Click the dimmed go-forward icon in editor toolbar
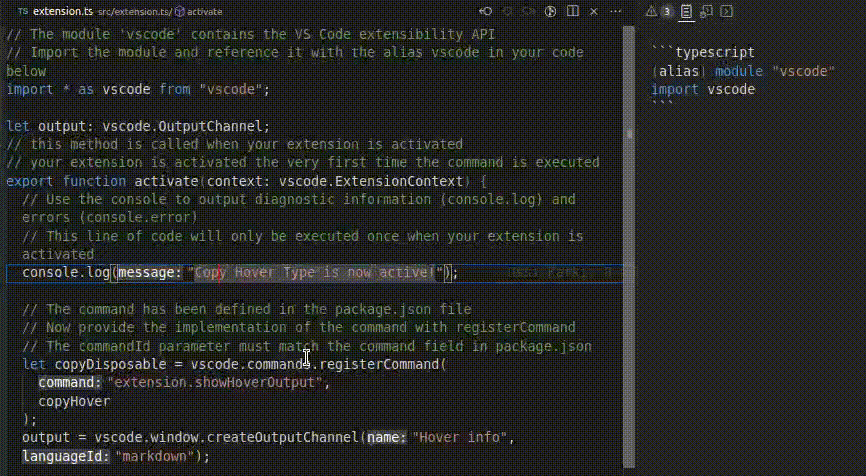The image size is (866, 476). coord(529,11)
